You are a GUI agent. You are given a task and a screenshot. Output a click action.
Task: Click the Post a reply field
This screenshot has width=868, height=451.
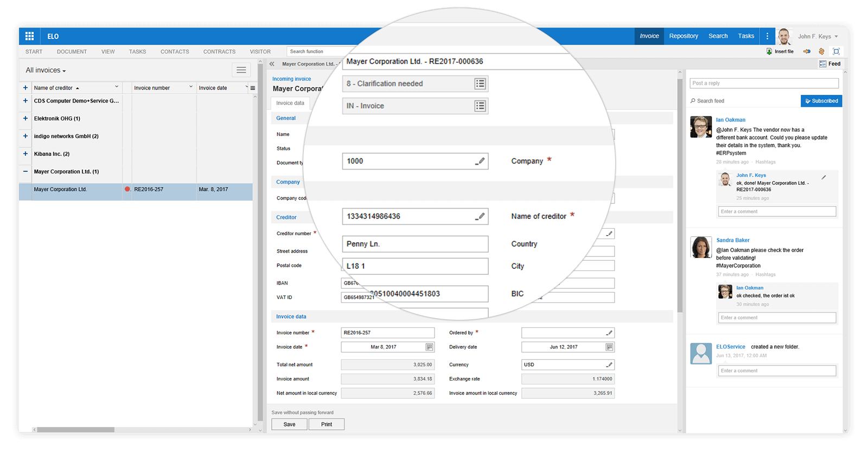[x=764, y=83]
